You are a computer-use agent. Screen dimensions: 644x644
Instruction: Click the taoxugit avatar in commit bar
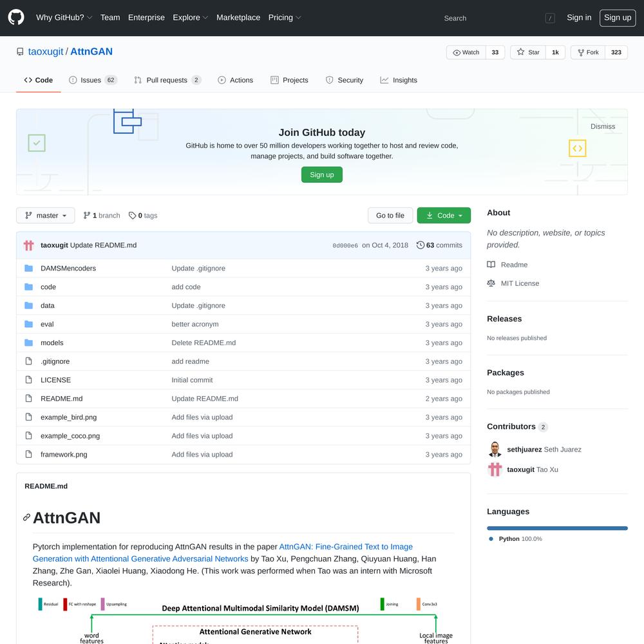point(29,245)
